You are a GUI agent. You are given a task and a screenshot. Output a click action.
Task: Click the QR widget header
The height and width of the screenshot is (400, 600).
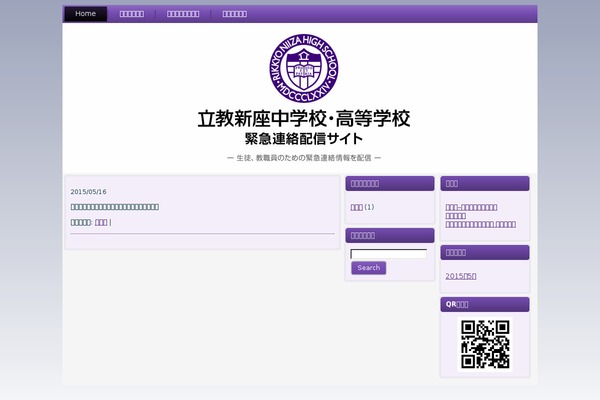[485, 304]
